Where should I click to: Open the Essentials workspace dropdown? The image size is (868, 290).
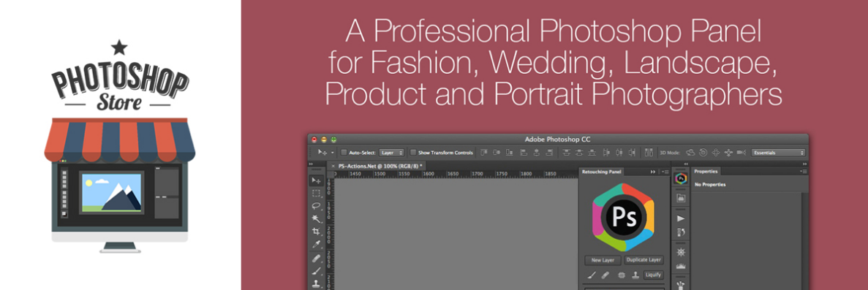778,152
